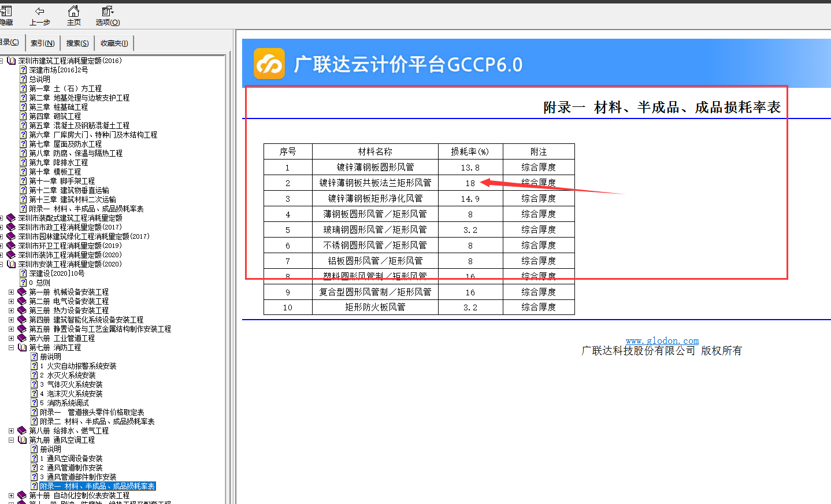This screenshot has height=504, width=831.
Task: Open the 选项(O) options icon
Action: [x=107, y=11]
